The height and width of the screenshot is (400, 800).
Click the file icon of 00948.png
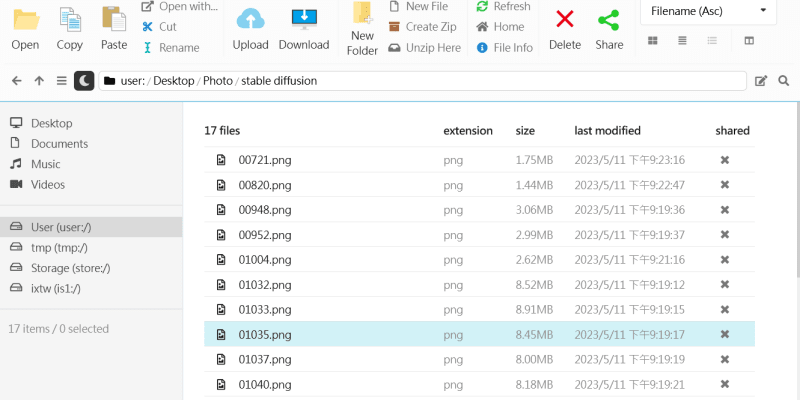point(221,210)
